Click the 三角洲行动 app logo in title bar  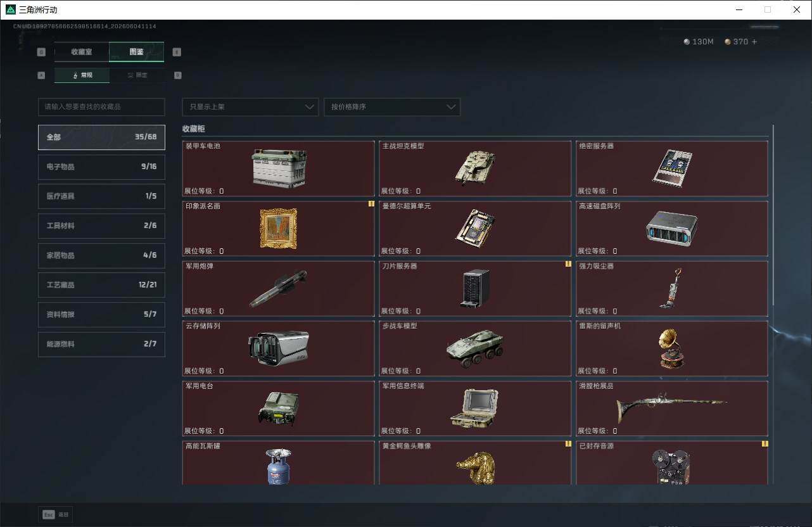[x=10, y=10]
